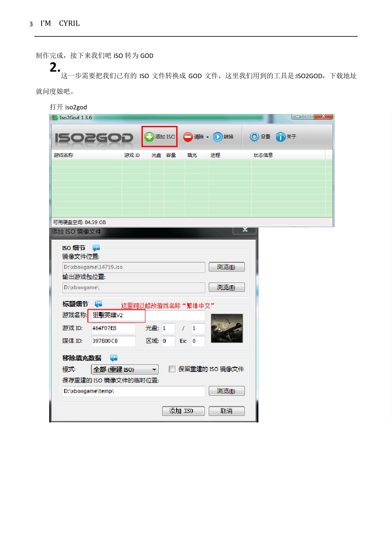Browse for 输出游戏包位置 with 浏览 button
This screenshot has width=392, height=555.
coord(227,287)
